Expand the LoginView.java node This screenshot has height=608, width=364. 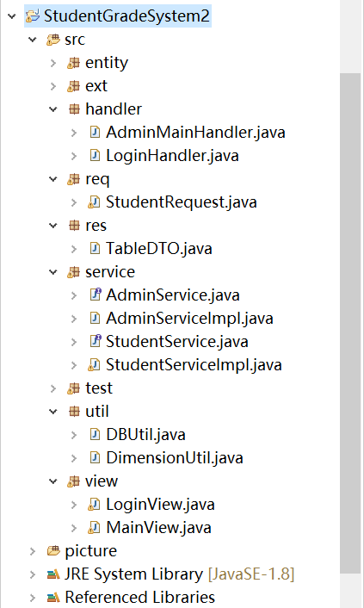[x=74, y=505]
